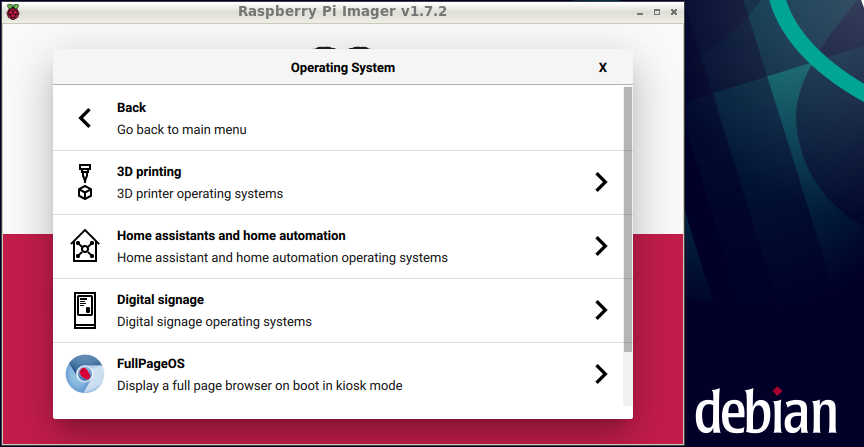The image size is (864, 447).
Task: Select the "3D printing" title text
Action: point(149,172)
